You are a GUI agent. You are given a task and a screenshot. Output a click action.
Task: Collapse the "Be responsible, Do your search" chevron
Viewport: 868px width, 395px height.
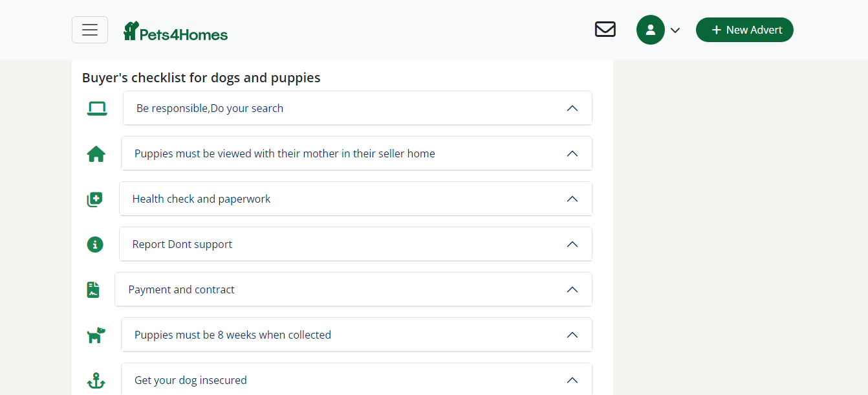click(x=572, y=108)
